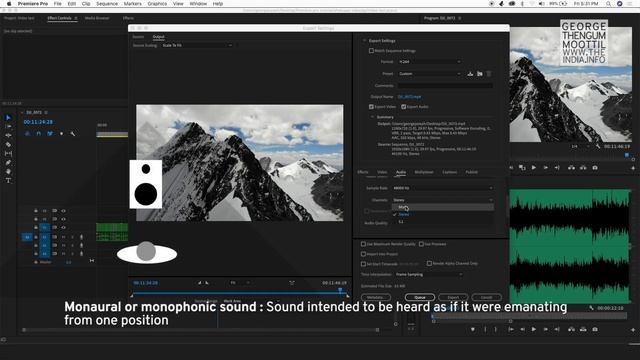Open the macOS Spotlight search icon
Screen dimensions: 640x360
(x=608, y=4)
